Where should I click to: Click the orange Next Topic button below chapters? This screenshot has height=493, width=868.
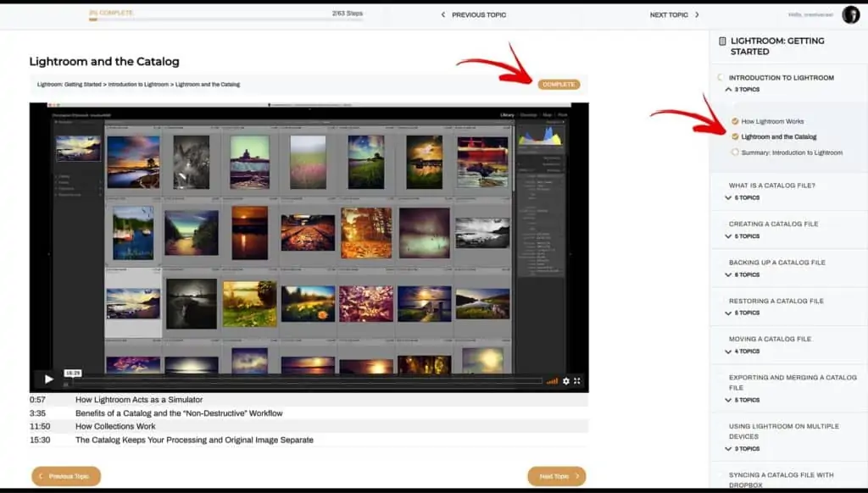(556, 476)
